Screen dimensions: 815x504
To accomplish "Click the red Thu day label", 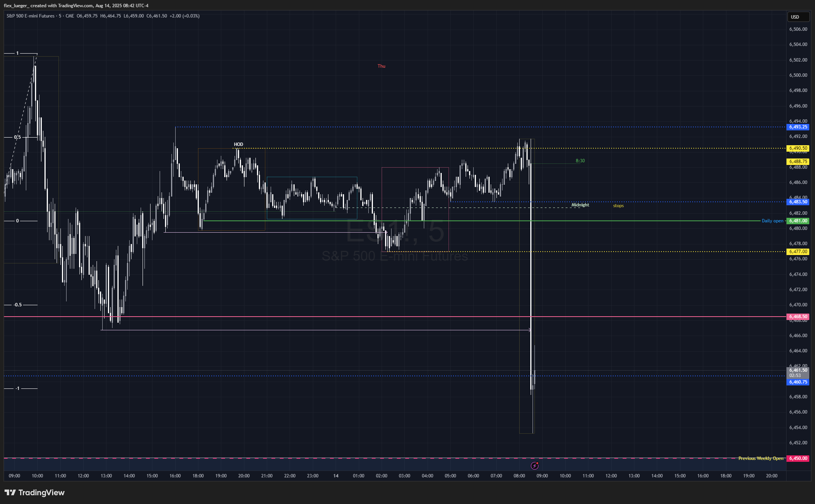I will click(x=381, y=66).
